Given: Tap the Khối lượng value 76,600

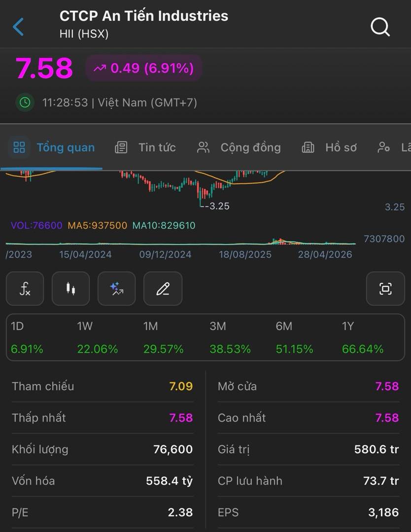Looking at the screenshot, I should (173, 449).
